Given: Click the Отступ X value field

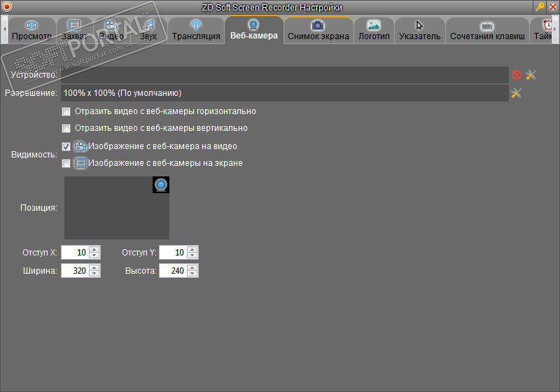Looking at the screenshot, I should pos(75,253).
